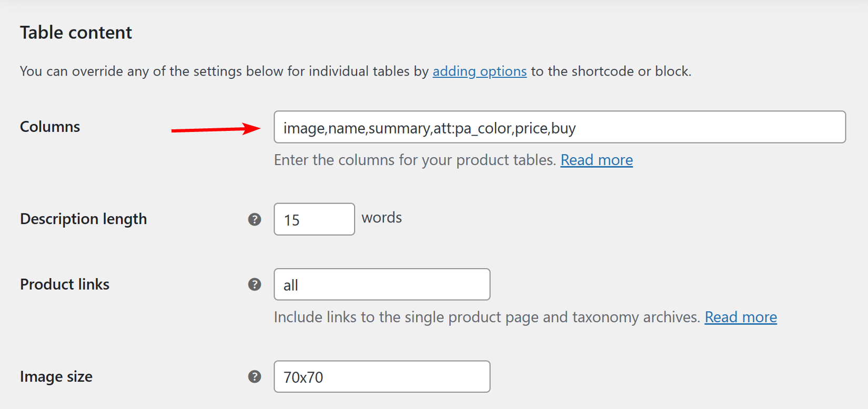Select the Description length label text
This screenshot has height=409, width=868.
tap(83, 219)
